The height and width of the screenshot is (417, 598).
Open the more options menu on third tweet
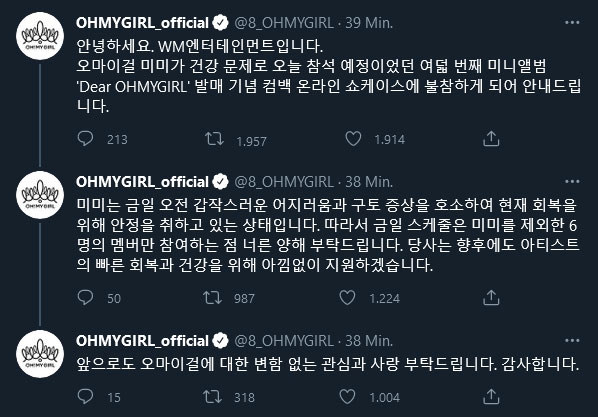pos(572,340)
